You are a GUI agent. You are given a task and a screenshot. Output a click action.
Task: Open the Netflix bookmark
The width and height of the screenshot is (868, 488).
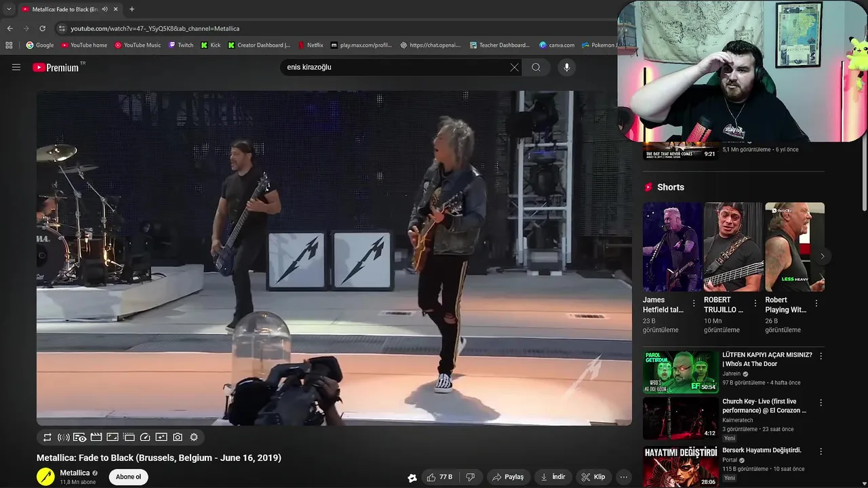[x=311, y=45]
